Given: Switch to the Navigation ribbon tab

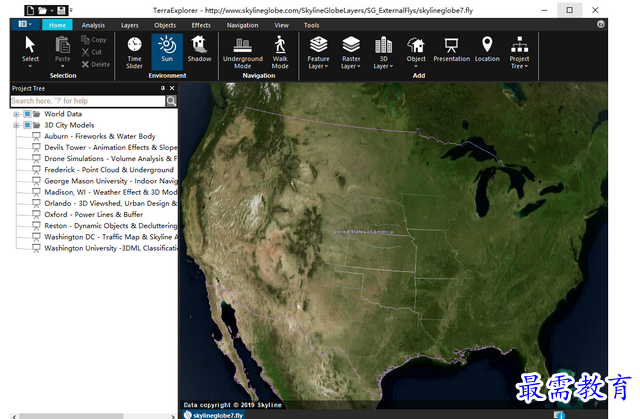Looking at the screenshot, I should [242, 25].
